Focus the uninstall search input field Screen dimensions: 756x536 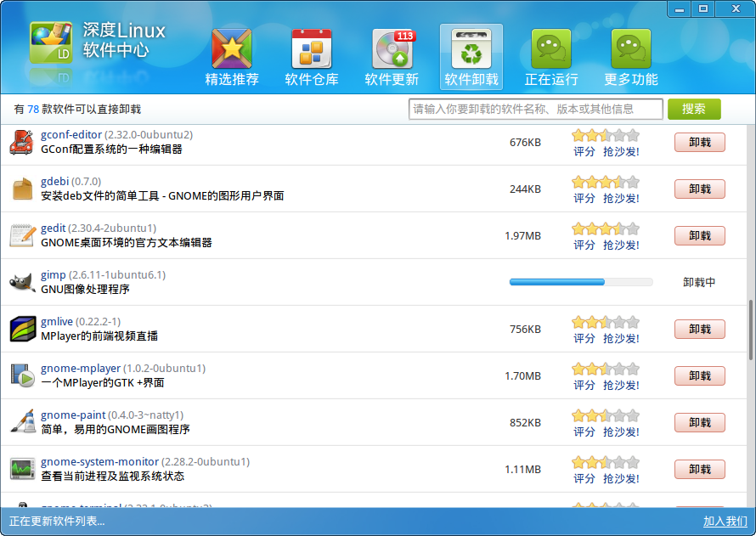(536, 109)
